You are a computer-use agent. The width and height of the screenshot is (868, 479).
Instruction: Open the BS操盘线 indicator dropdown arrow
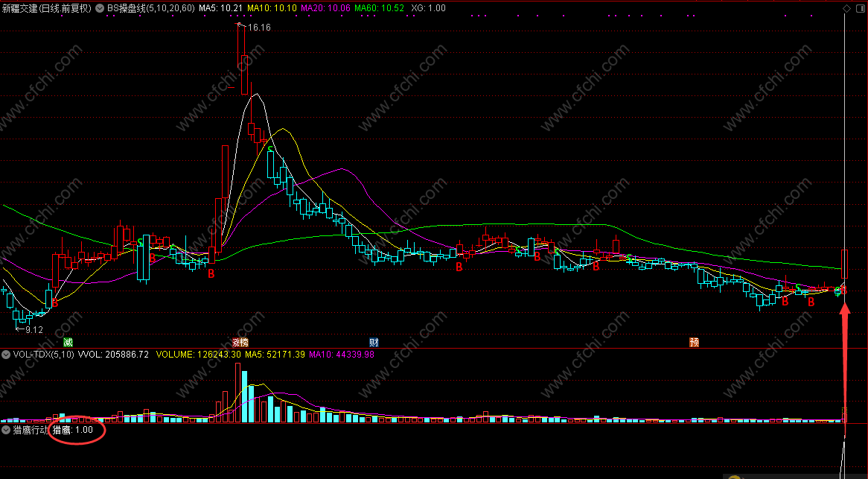coord(100,8)
